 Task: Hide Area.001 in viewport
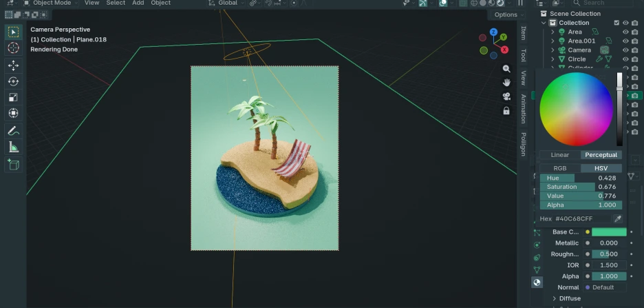coord(625,41)
